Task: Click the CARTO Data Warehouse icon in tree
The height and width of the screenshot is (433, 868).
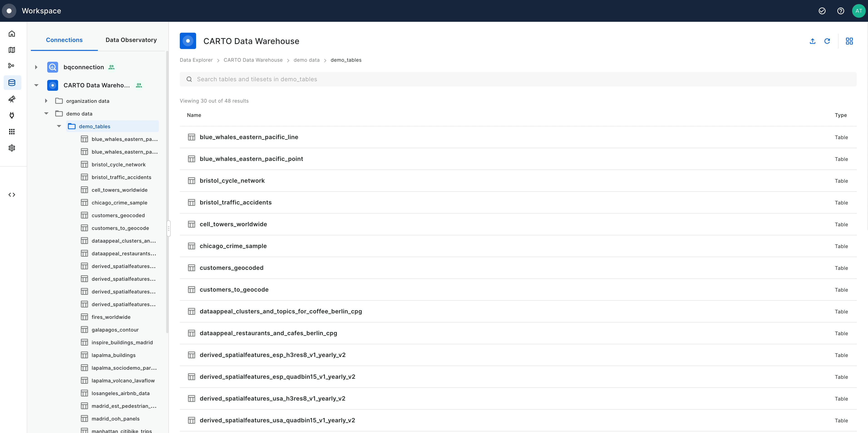Action: pos(53,85)
